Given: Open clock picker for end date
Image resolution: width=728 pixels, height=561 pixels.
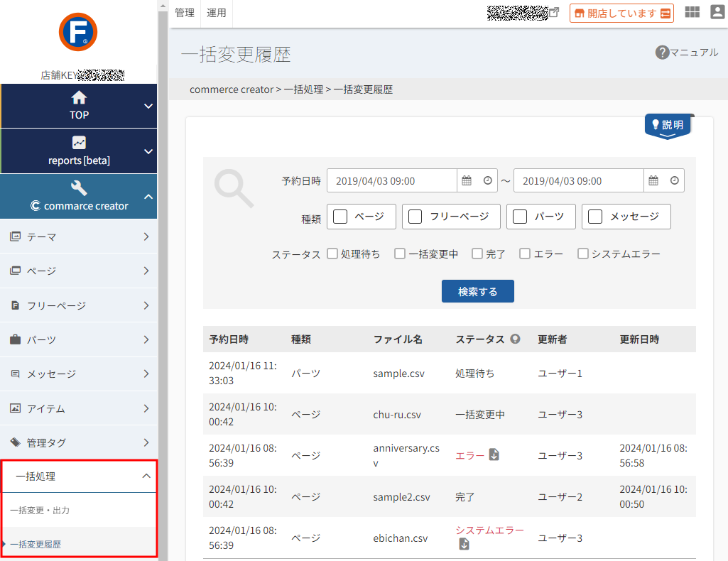Looking at the screenshot, I should [674, 180].
